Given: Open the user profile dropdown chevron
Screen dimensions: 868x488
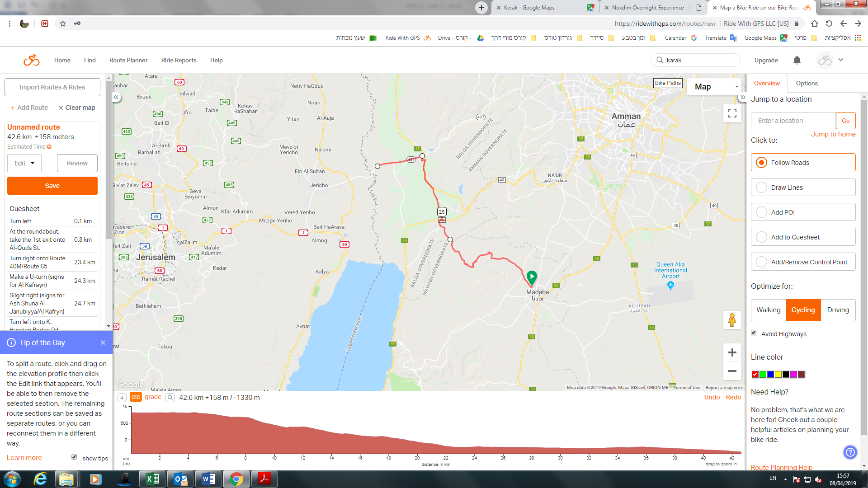Looking at the screenshot, I should coord(841,60).
